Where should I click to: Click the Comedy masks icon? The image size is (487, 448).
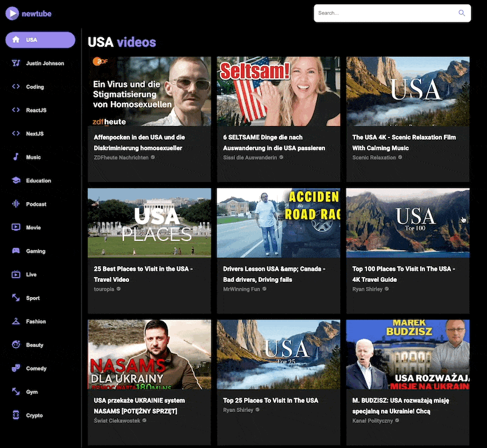(x=16, y=368)
